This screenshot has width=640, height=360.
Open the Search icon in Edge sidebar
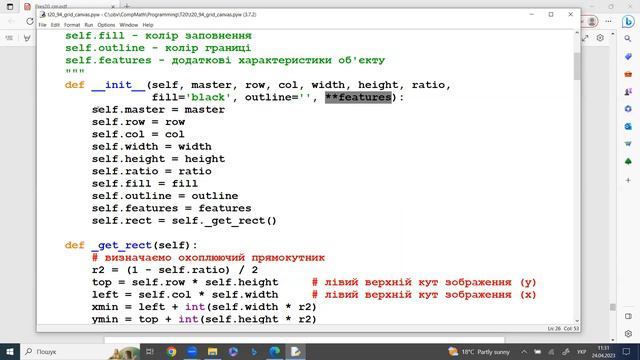628,39
